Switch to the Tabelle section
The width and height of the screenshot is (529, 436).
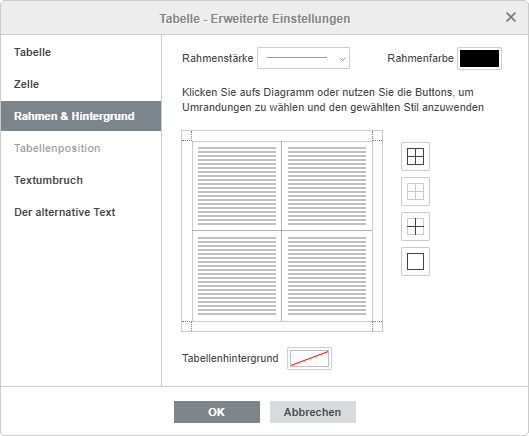81,52
